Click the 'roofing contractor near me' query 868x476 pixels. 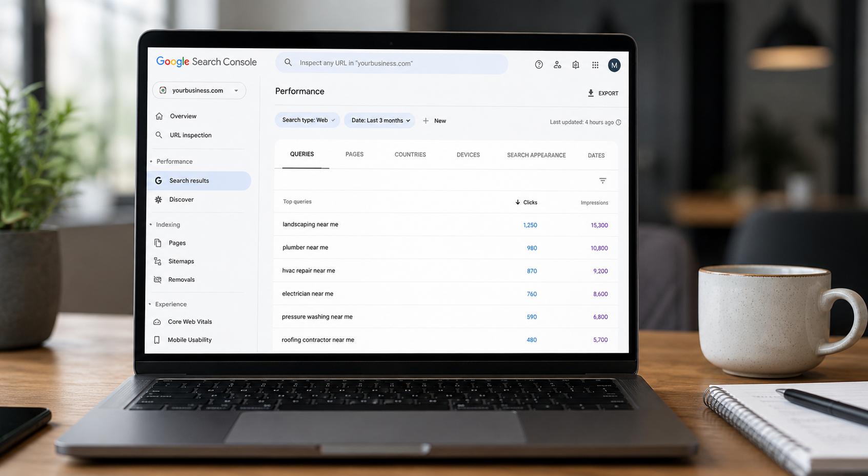pyautogui.click(x=318, y=340)
